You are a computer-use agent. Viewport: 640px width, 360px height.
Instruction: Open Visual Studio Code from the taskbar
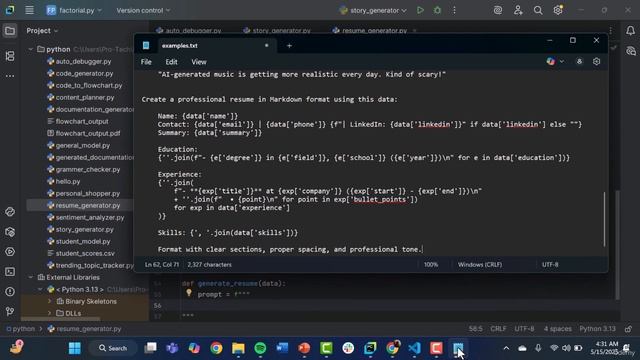(x=414, y=348)
